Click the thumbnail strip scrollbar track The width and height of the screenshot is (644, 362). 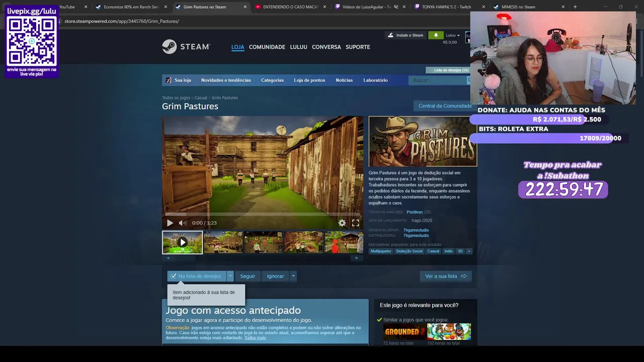click(262, 258)
